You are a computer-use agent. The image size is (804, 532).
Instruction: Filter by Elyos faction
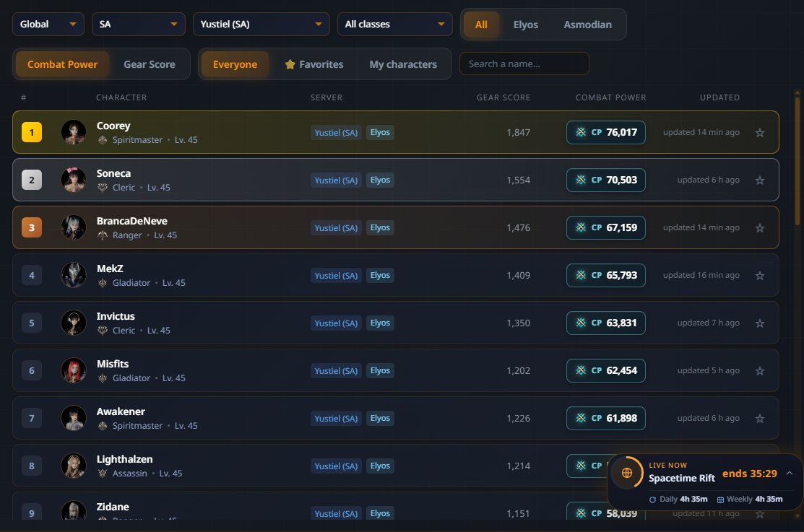click(x=526, y=25)
